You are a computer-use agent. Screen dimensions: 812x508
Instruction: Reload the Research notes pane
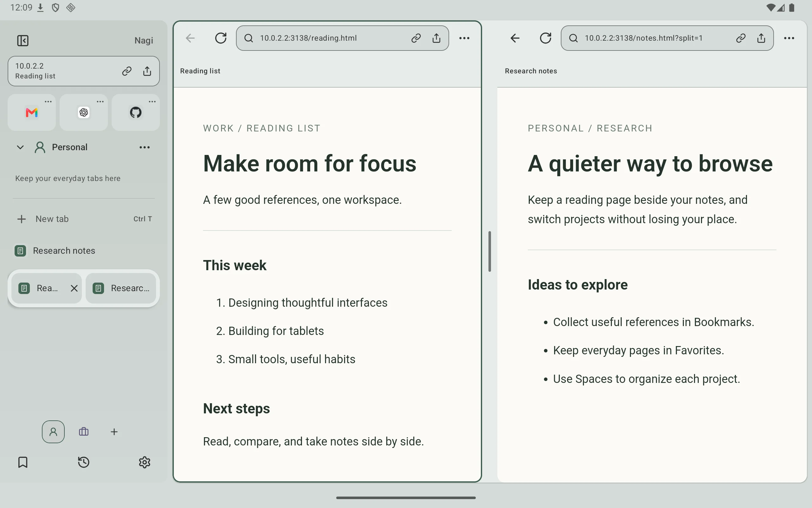(546, 38)
